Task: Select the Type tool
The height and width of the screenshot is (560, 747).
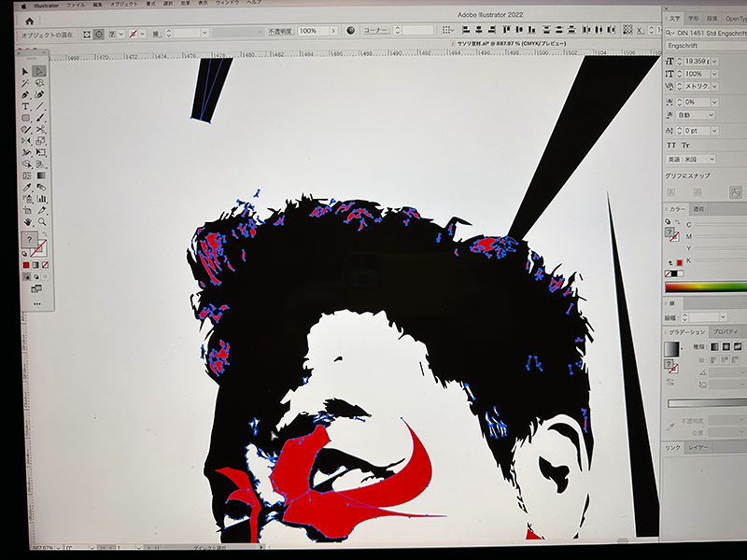Action: click(x=25, y=106)
